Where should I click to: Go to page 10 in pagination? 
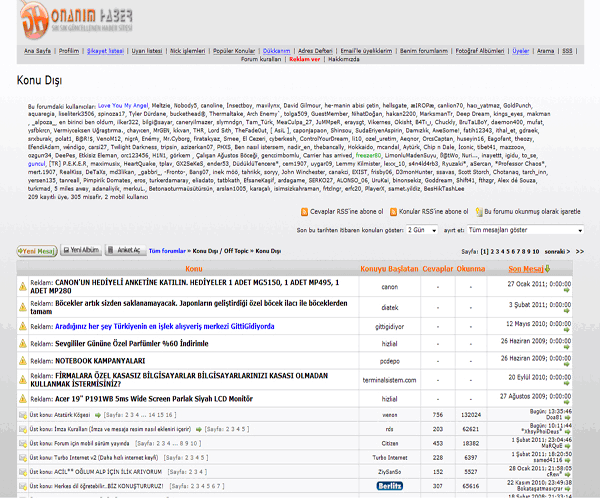coord(536,252)
